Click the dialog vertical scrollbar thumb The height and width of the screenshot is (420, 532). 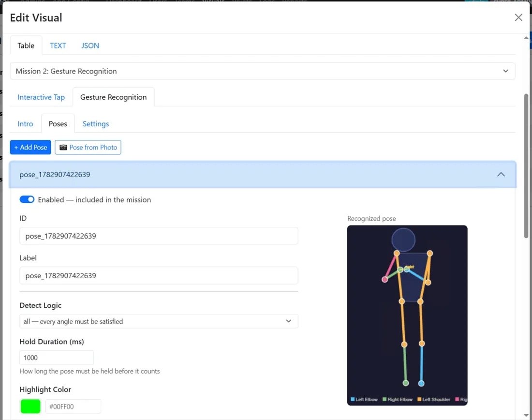[526, 166]
